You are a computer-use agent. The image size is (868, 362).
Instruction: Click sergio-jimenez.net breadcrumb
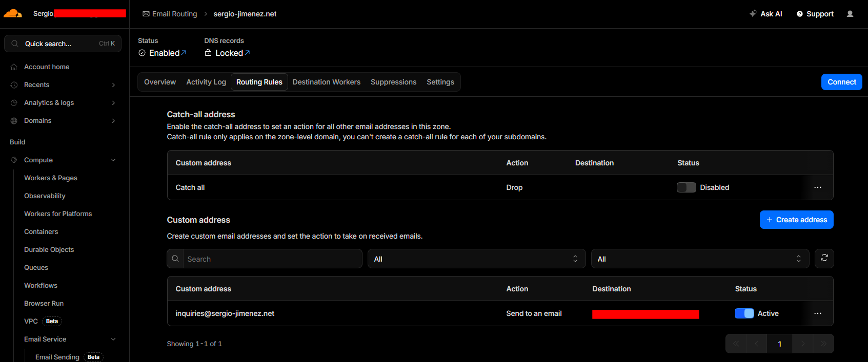coord(245,14)
